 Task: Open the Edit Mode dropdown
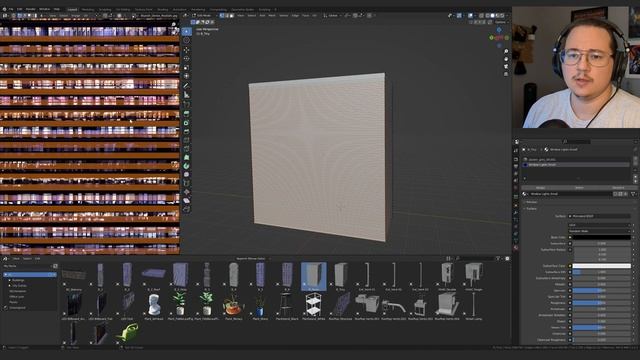coord(203,16)
